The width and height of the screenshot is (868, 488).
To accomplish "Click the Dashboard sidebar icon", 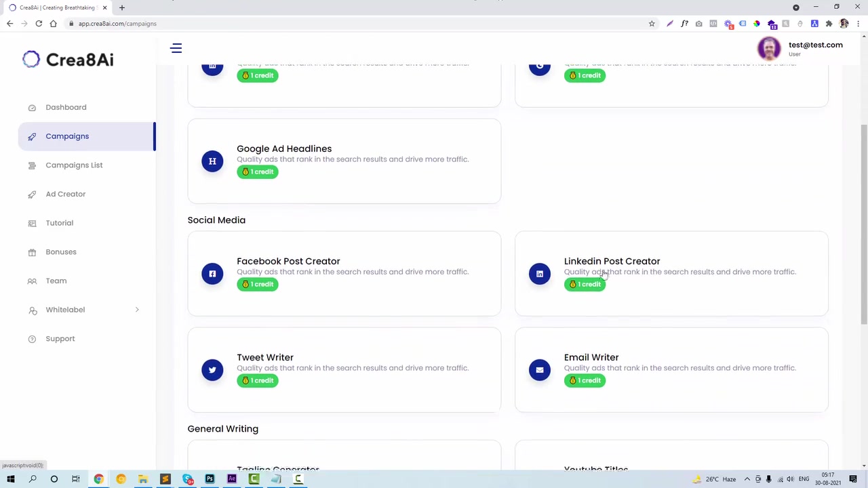I will pyautogui.click(x=32, y=108).
